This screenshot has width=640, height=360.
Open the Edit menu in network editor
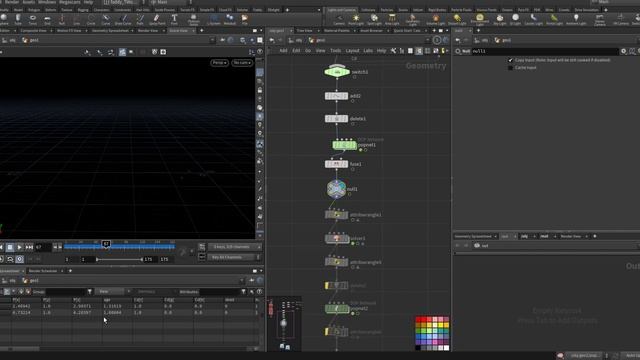click(x=296, y=51)
